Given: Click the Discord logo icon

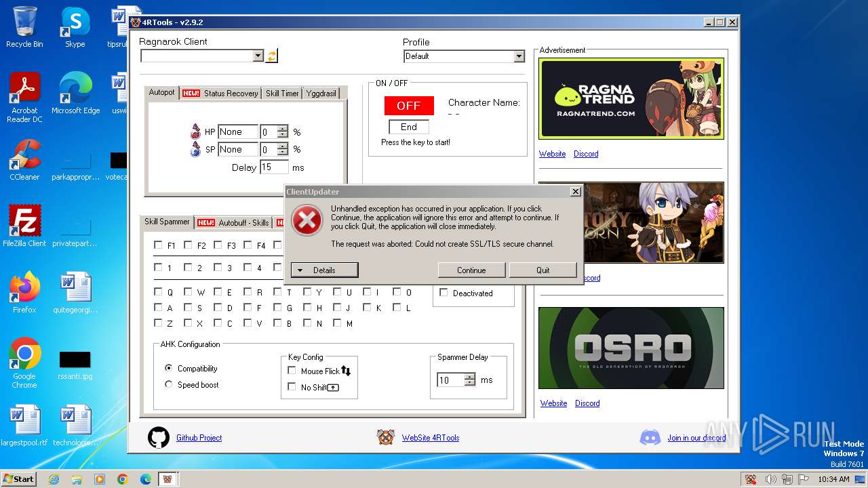Looking at the screenshot, I should [x=650, y=437].
